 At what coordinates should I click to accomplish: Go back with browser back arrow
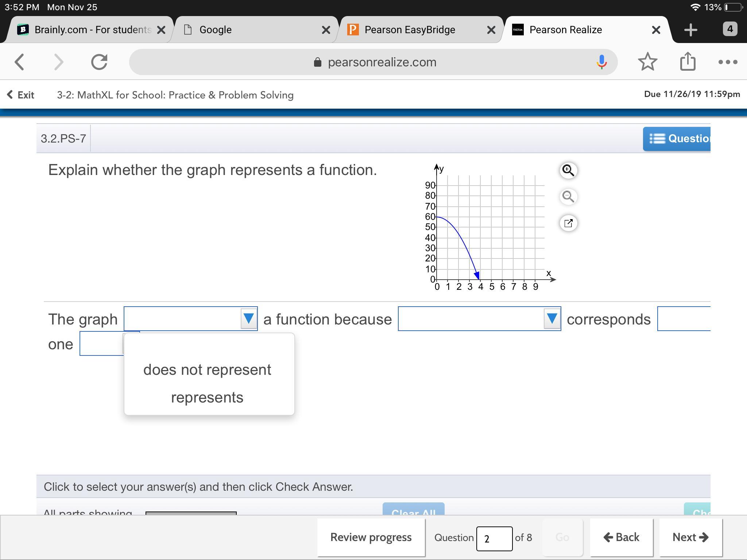pos(20,62)
